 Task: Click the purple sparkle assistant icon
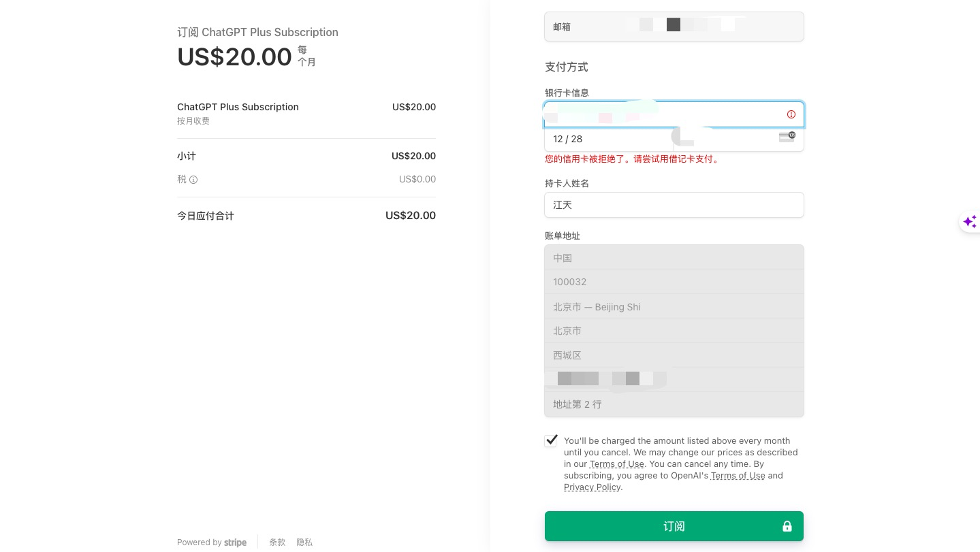tap(970, 221)
